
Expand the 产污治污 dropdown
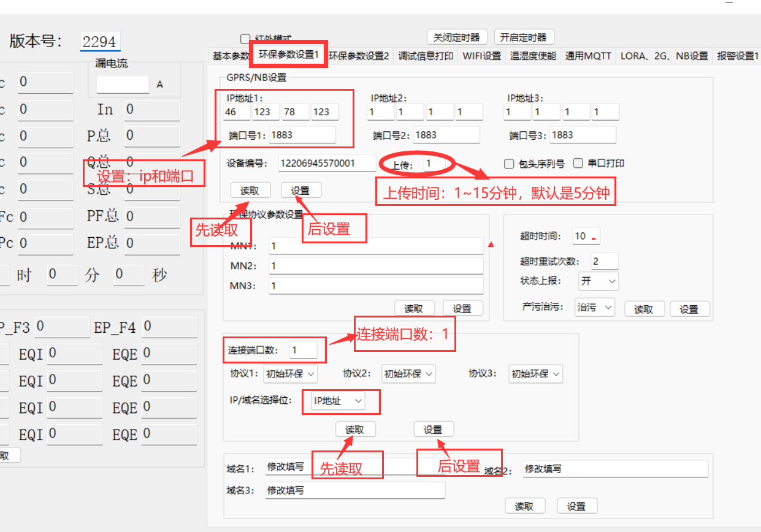click(x=595, y=308)
